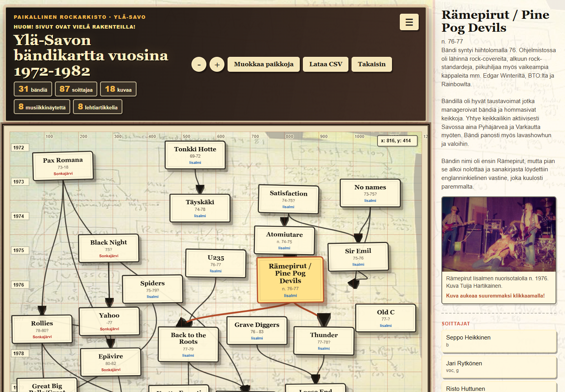Open the Täyskäki band card
The image size is (565, 392).
200,208
